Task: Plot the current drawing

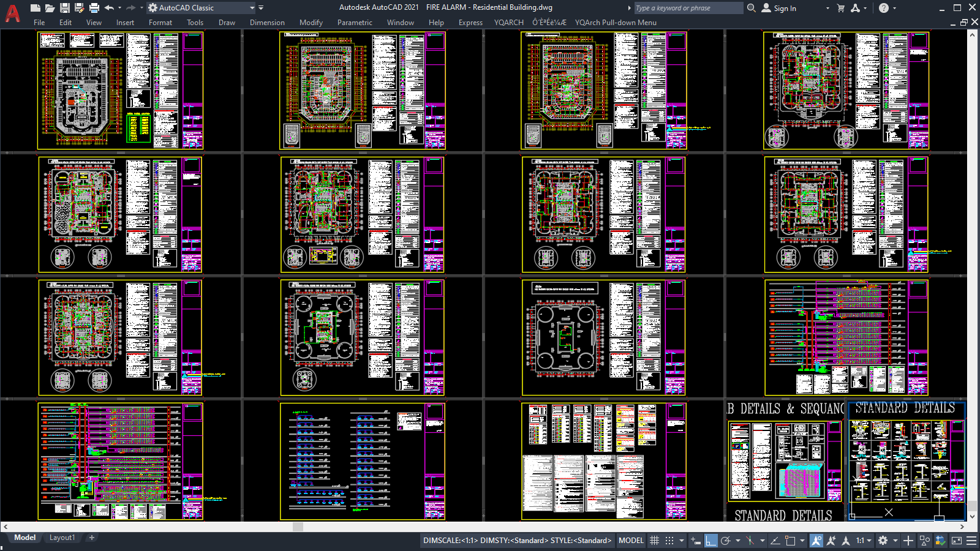Action: click(x=94, y=7)
